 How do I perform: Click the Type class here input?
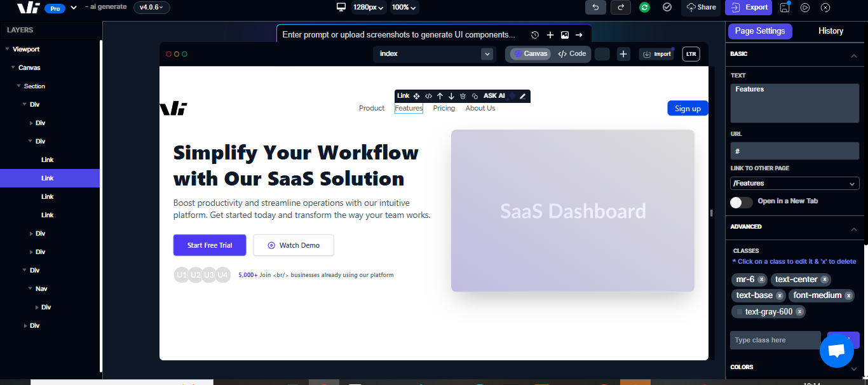[x=775, y=341]
